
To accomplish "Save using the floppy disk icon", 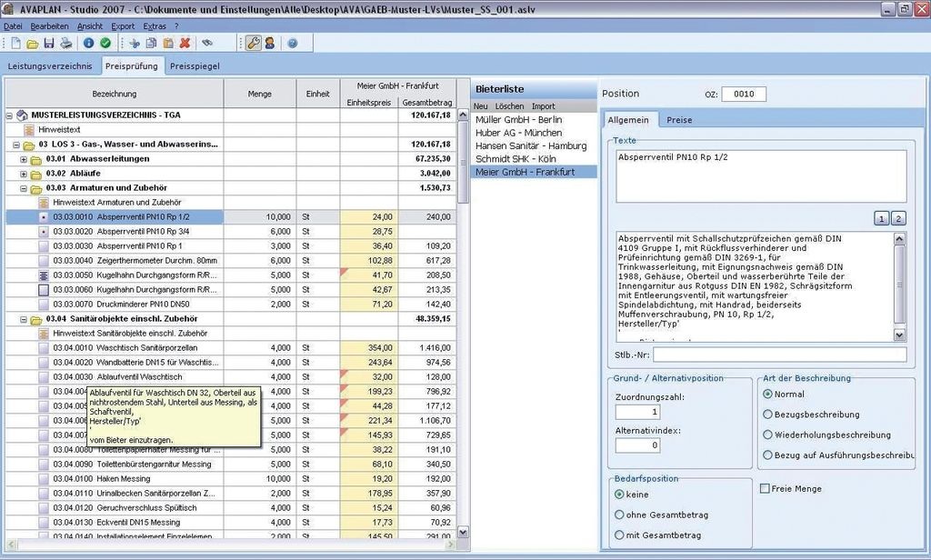I will pyautogui.click(x=49, y=43).
